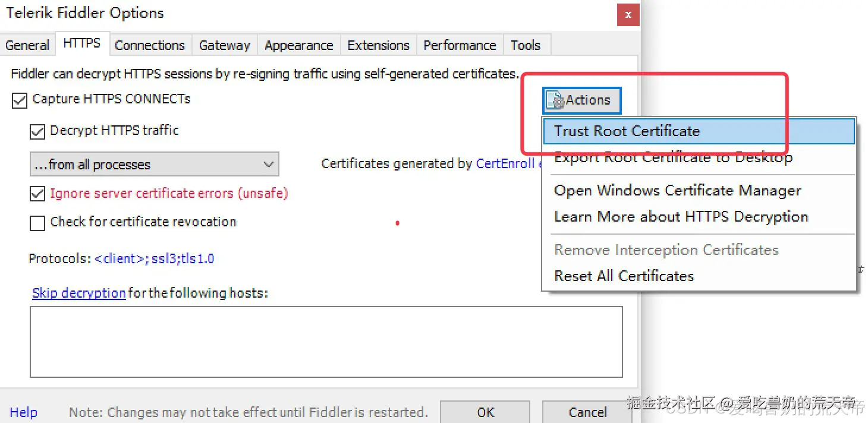The width and height of the screenshot is (868, 423).
Task: Select Remove Interception Certificates menu item
Action: pyautogui.click(x=699, y=250)
